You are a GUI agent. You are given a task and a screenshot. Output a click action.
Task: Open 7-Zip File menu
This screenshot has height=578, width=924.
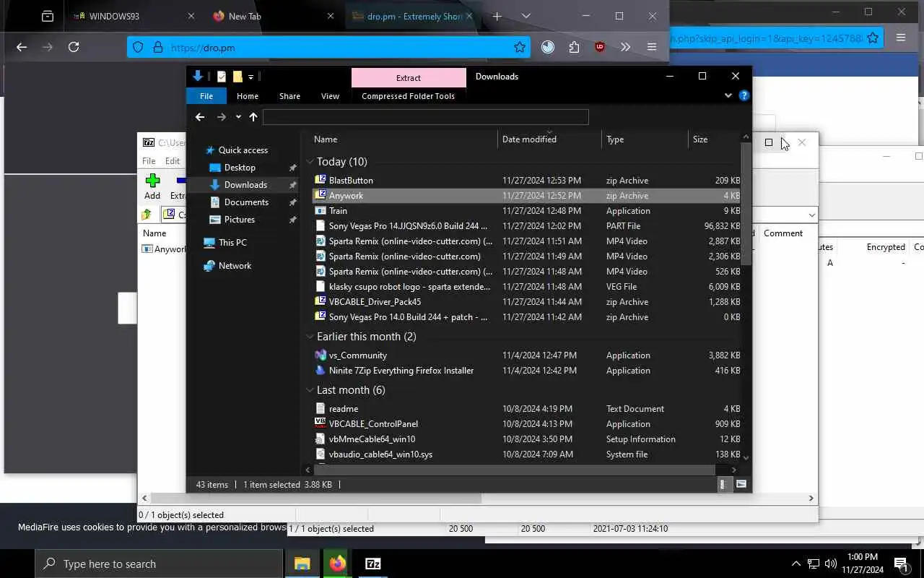point(149,161)
